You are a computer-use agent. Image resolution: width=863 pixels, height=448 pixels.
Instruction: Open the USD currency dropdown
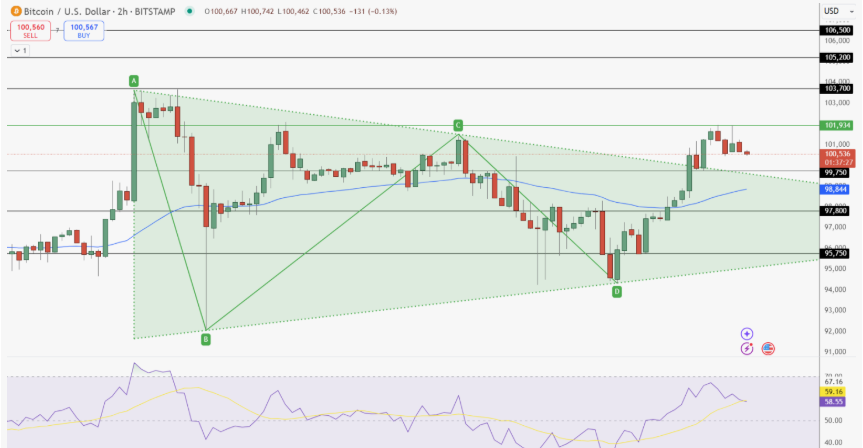(837, 11)
